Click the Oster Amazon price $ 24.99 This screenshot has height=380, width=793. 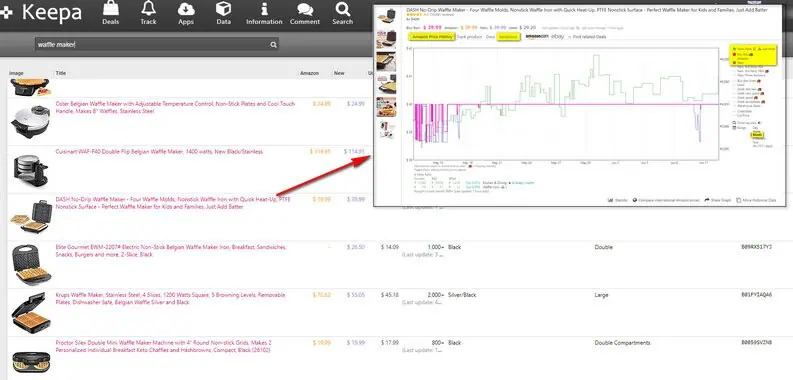(x=322, y=104)
